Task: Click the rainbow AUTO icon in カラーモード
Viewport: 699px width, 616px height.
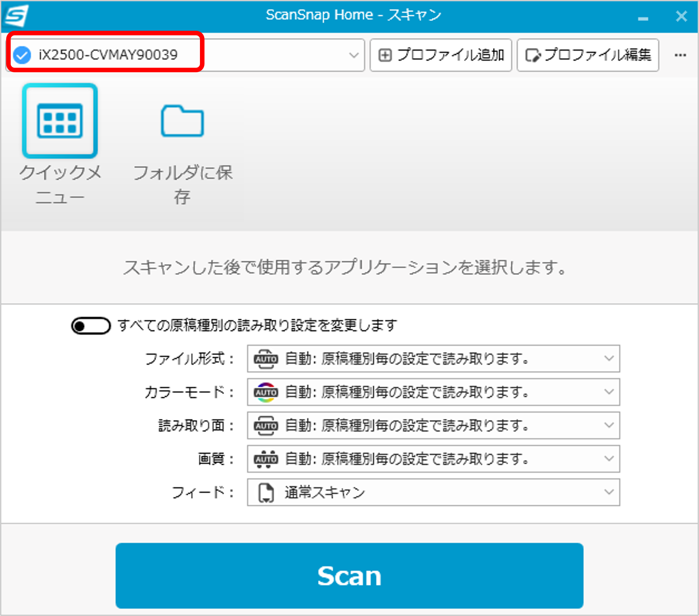Action: click(x=265, y=392)
